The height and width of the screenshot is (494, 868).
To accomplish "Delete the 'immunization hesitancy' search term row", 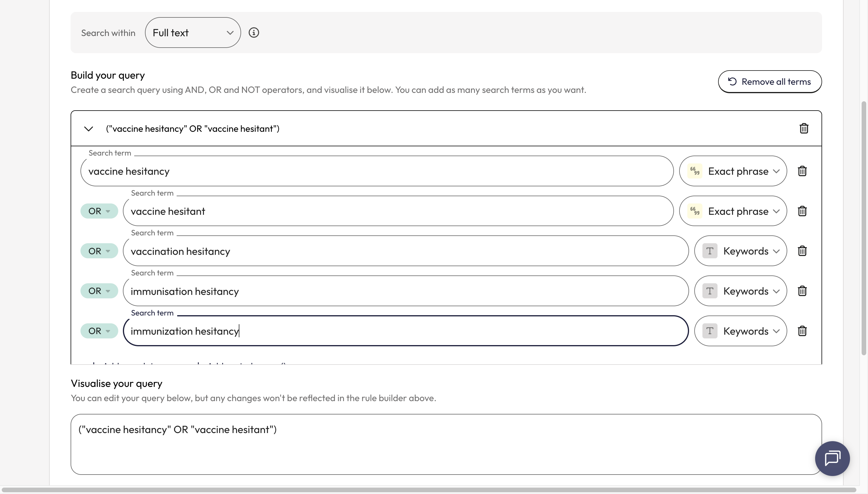I will tap(802, 331).
